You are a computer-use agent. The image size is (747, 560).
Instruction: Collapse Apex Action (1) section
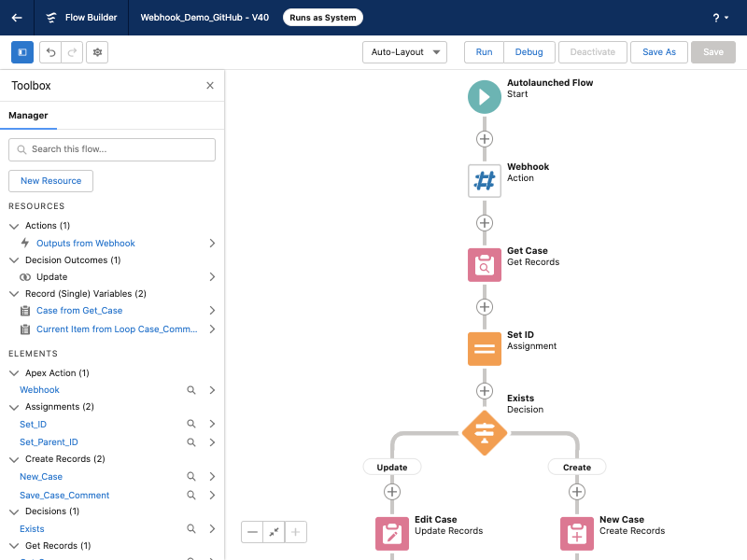tap(14, 372)
